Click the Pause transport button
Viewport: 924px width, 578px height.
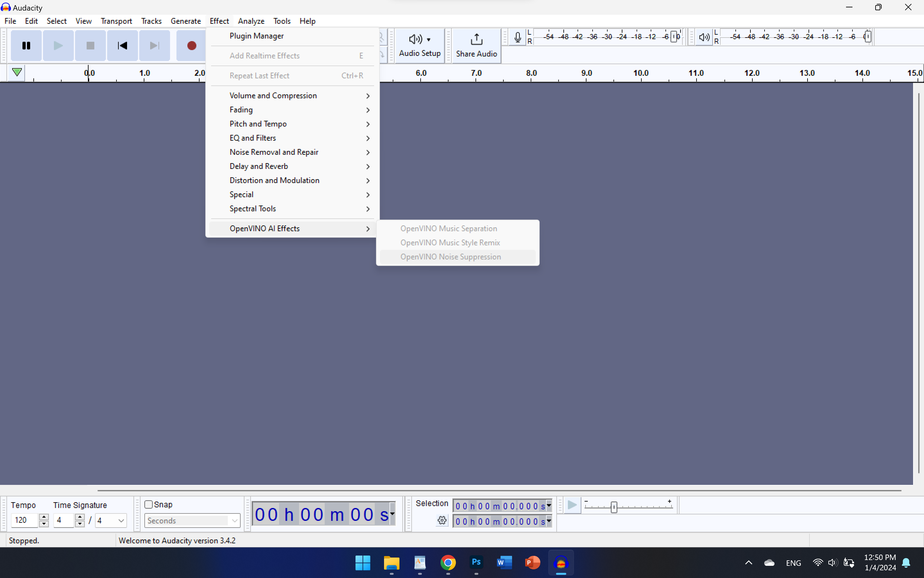[26, 46]
